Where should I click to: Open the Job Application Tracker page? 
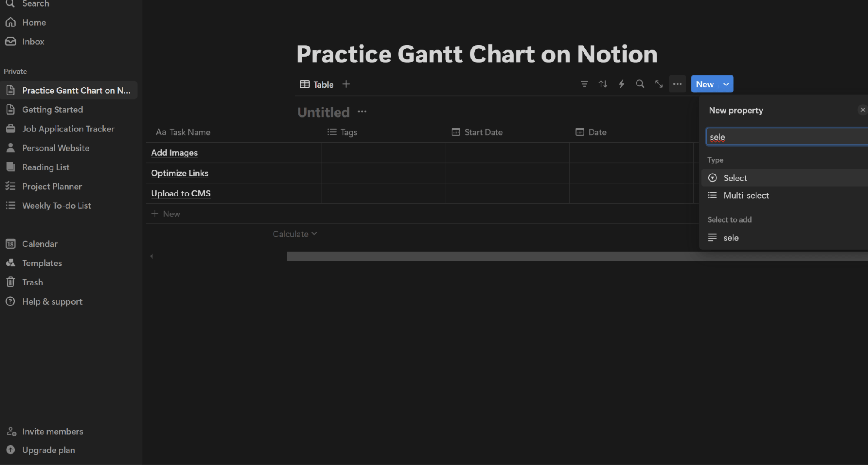pyautogui.click(x=68, y=129)
